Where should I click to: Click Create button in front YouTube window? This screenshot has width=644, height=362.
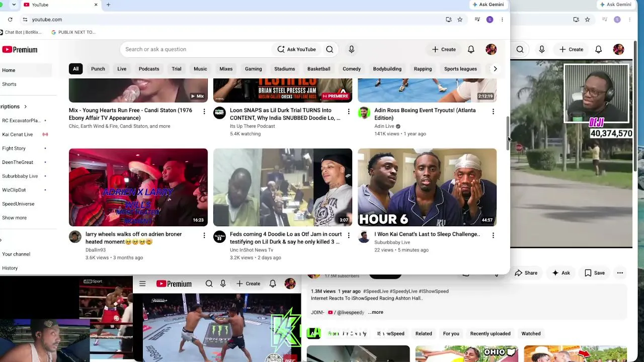444,49
